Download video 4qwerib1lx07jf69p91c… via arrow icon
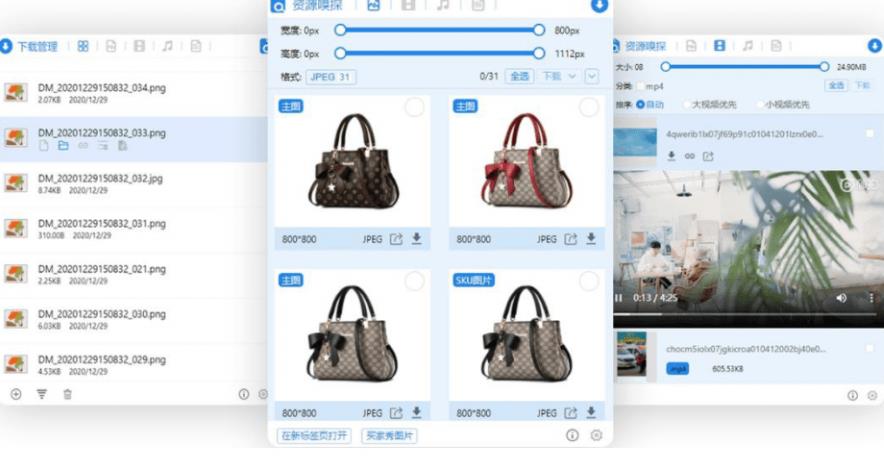The width and height of the screenshot is (884, 461). [671, 156]
